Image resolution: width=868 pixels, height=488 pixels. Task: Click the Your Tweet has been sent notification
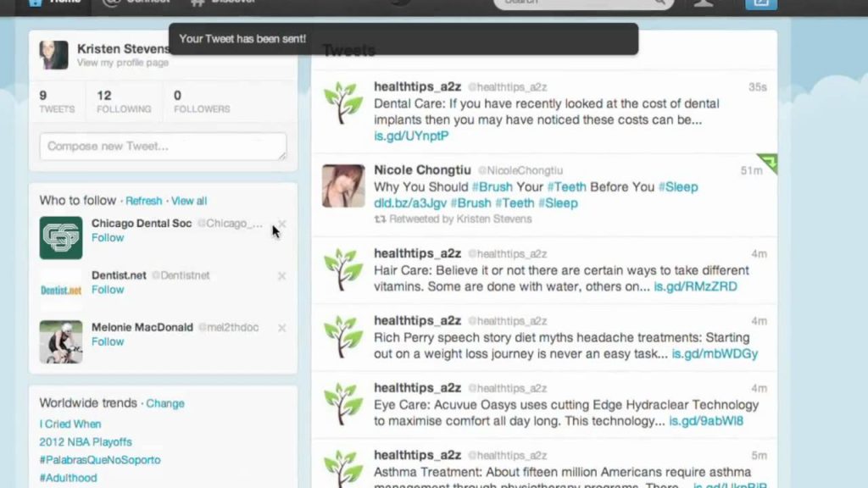(403, 39)
